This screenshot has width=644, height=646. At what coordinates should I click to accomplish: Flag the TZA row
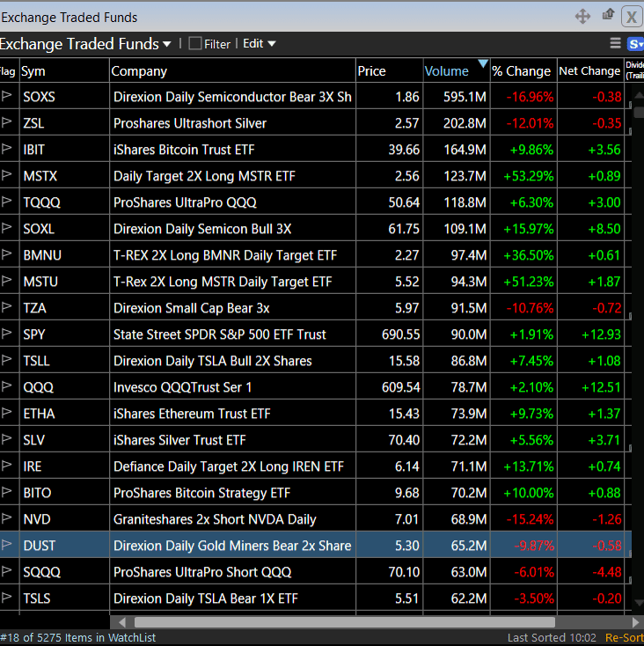point(6,307)
